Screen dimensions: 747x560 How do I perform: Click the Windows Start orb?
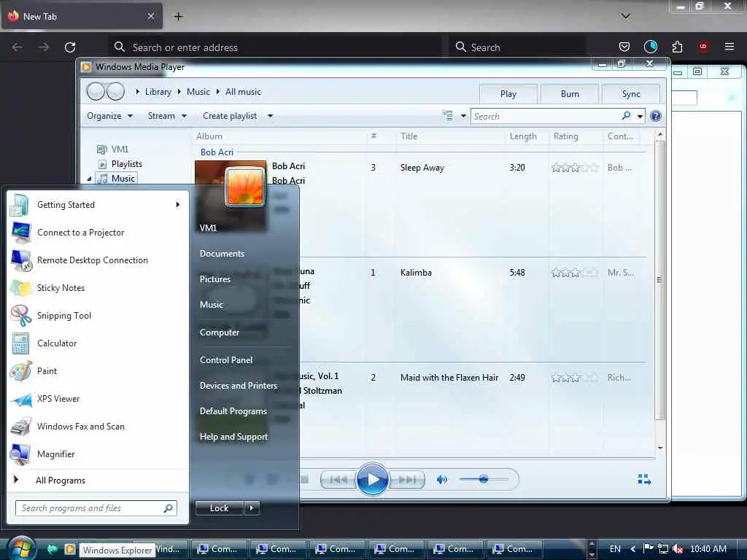[21, 548]
